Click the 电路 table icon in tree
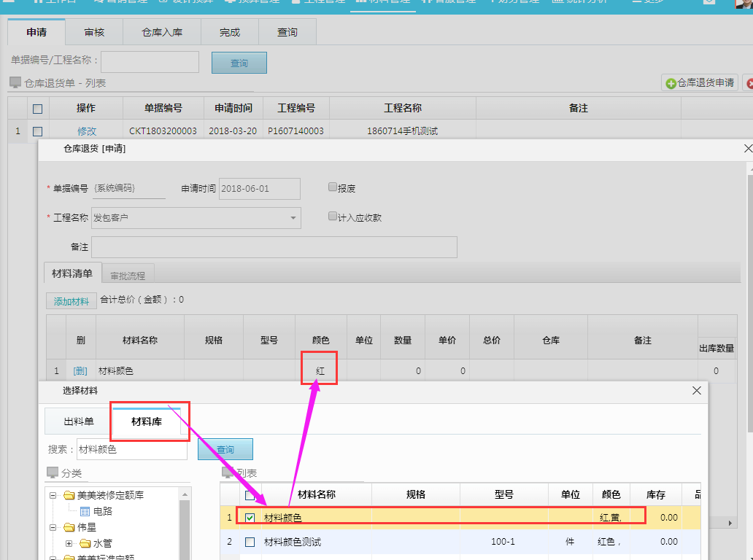 click(85, 511)
